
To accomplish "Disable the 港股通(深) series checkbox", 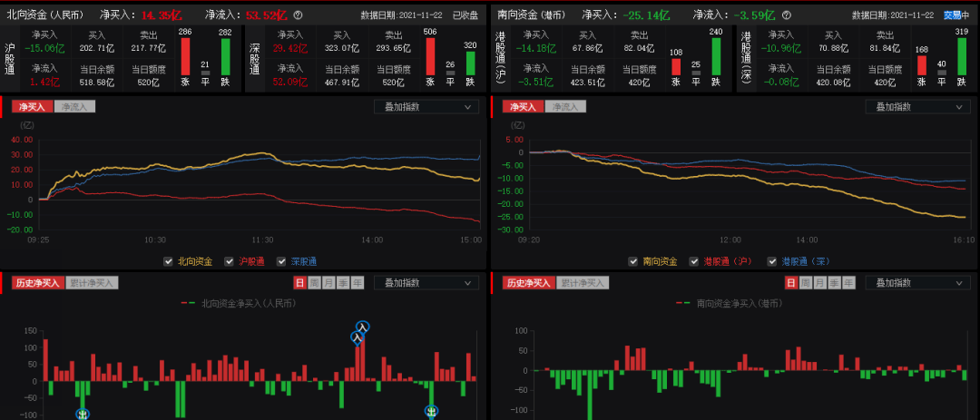I will tap(773, 261).
